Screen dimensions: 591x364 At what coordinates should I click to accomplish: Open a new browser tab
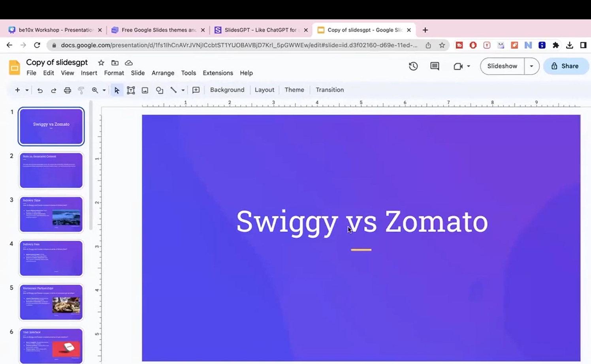coord(425,30)
